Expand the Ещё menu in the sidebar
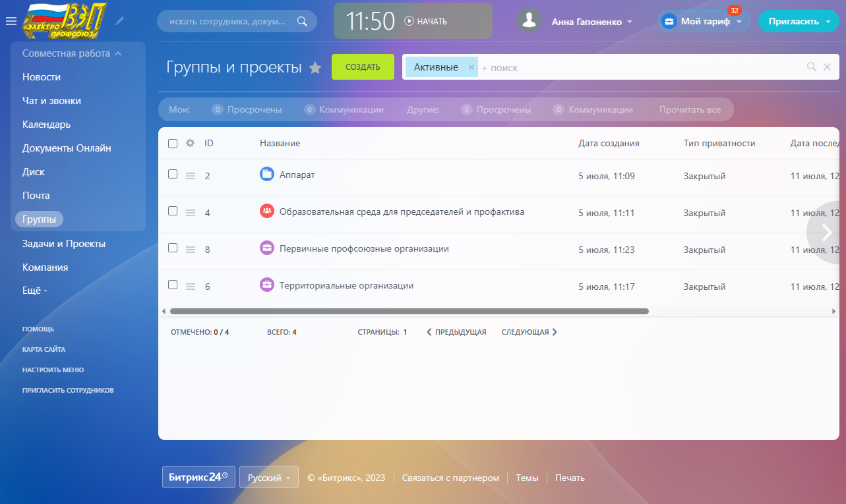Image resolution: width=846 pixels, height=504 pixels. (35, 291)
